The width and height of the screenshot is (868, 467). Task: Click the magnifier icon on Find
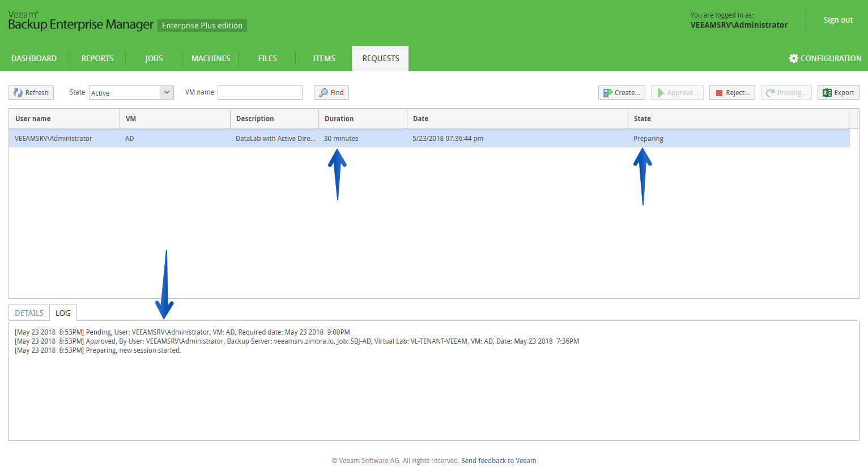pyautogui.click(x=324, y=93)
